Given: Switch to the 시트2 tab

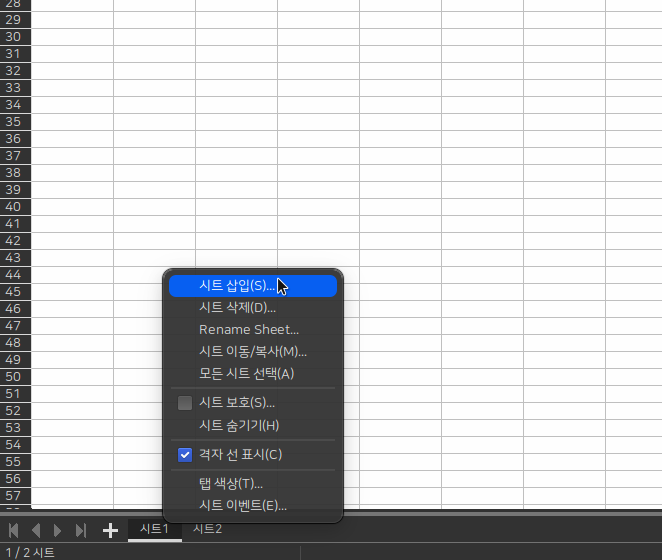Looking at the screenshot, I should tap(207, 529).
